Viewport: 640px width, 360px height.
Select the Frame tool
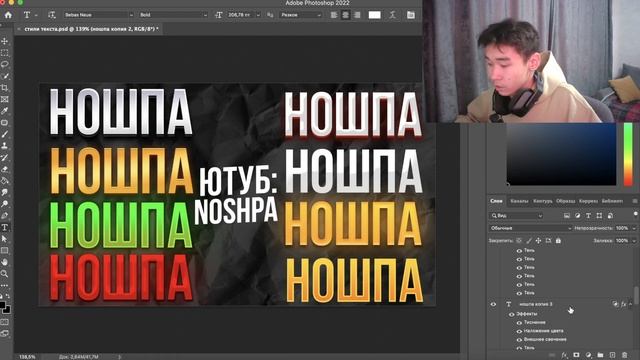(5, 99)
